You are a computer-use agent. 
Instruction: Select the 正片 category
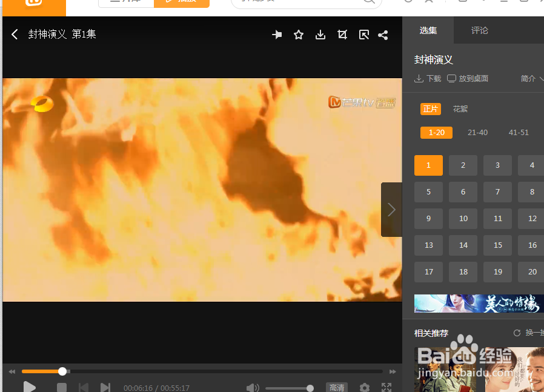point(431,109)
